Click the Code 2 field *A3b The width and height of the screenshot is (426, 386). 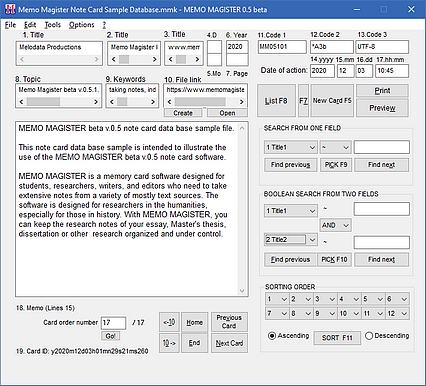[332, 47]
